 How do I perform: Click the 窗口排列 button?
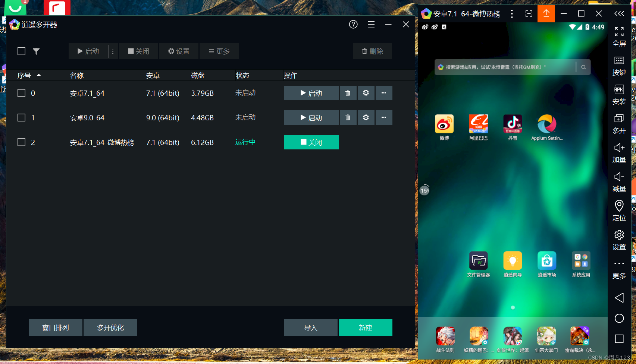[56, 327]
